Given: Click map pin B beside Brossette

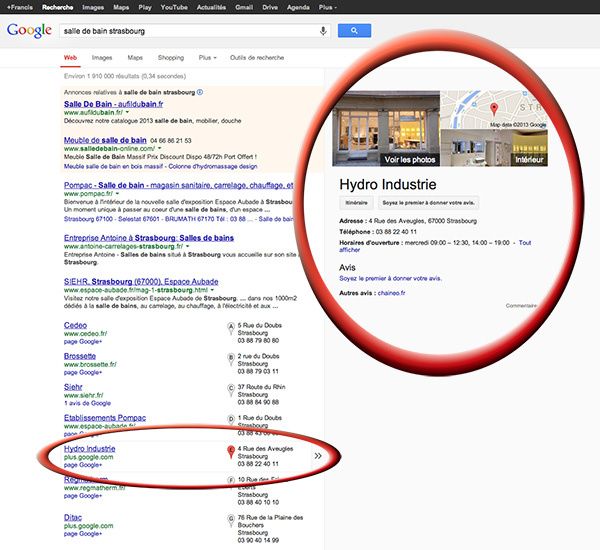Looking at the screenshot, I should tap(231, 359).
